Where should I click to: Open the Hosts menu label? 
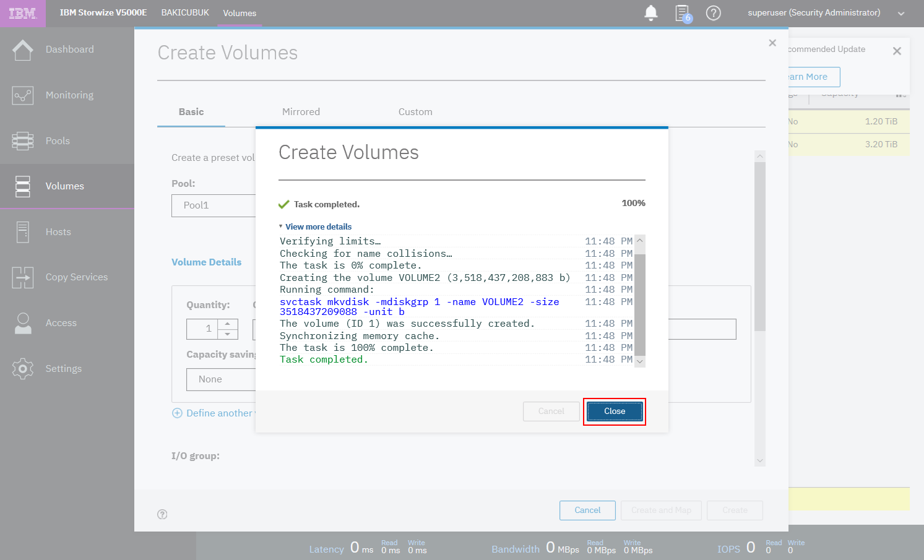pyautogui.click(x=58, y=232)
